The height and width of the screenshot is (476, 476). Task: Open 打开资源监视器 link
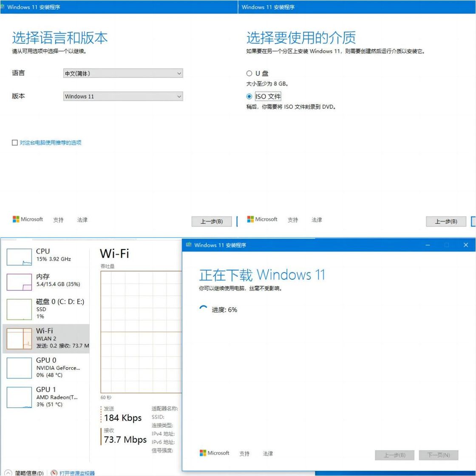[x=77, y=473]
